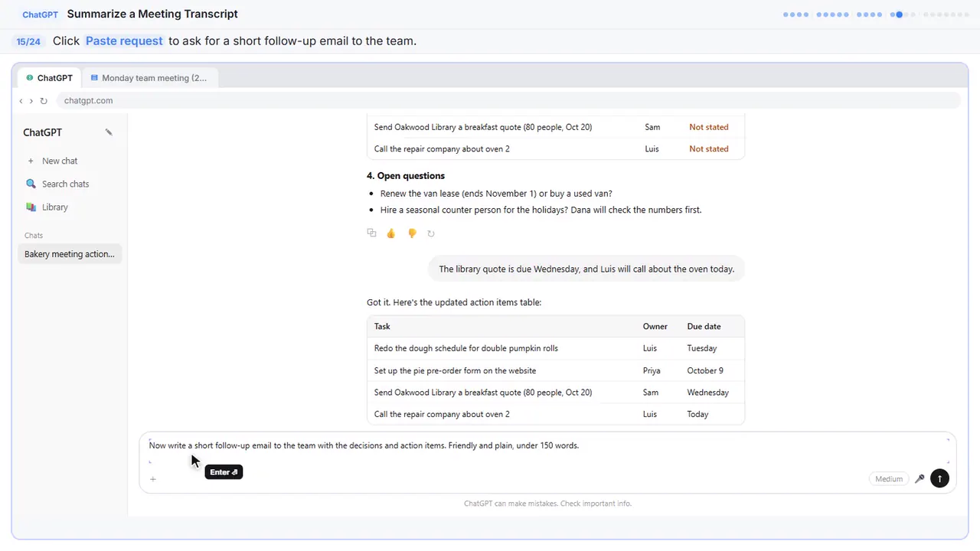Screen dimensions: 980x551
Task: Give the response a thumbs up
Action: coord(391,233)
